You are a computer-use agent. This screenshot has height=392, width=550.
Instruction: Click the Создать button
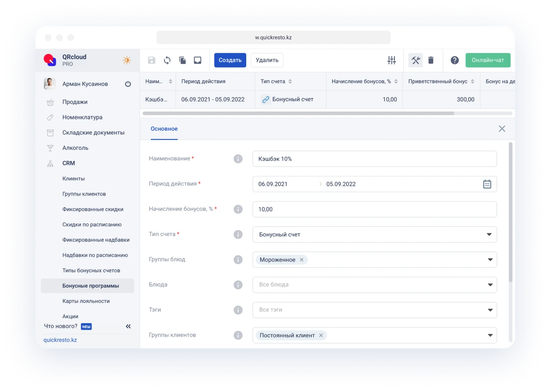pyautogui.click(x=230, y=60)
